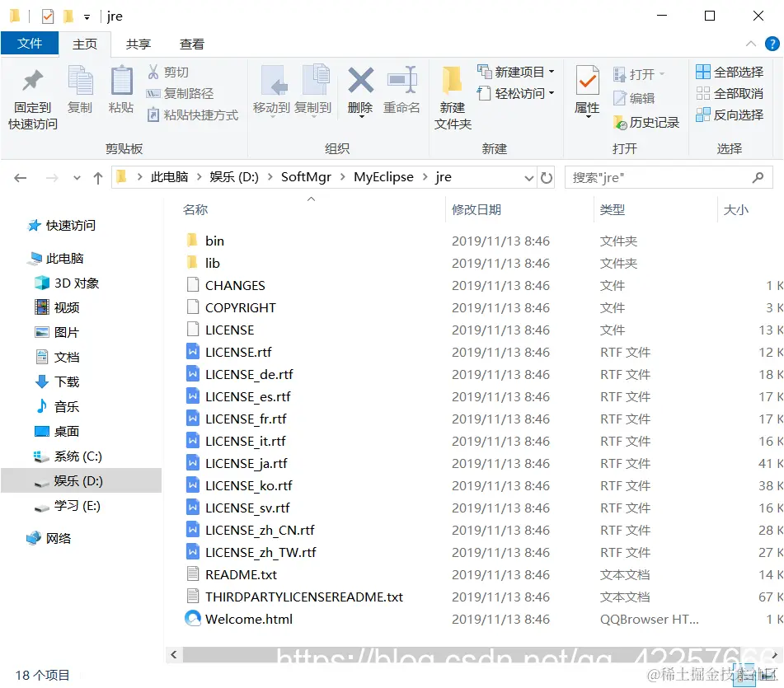Switch to the 查看 ribbon tab

pos(193,44)
